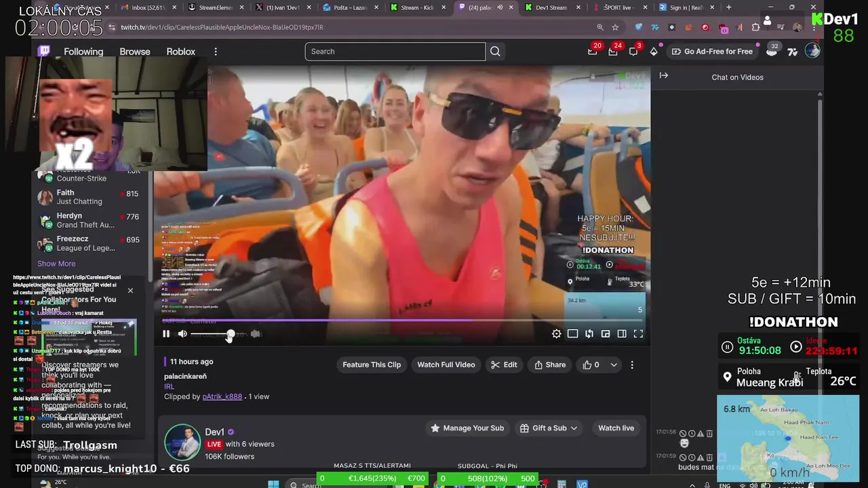The image size is (868, 488).
Task: Adjust the player volume slider
Action: (x=218, y=333)
